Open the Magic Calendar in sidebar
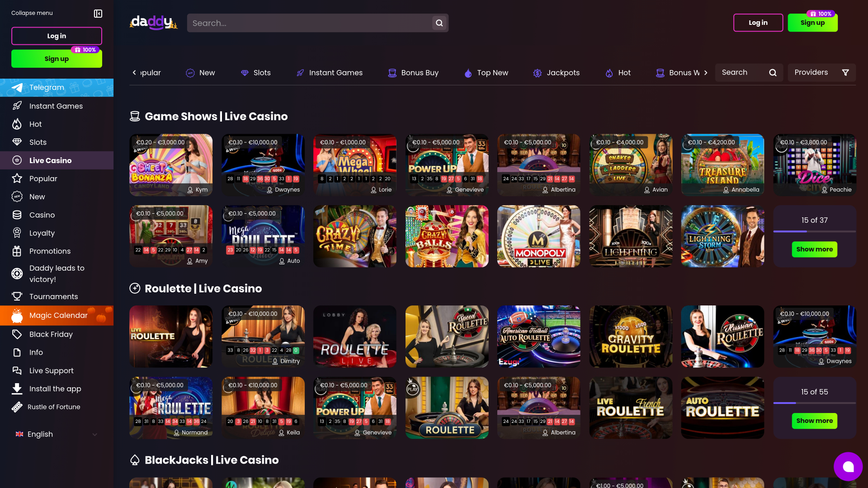This screenshot has width=868, height=488. tap(59, 315)
